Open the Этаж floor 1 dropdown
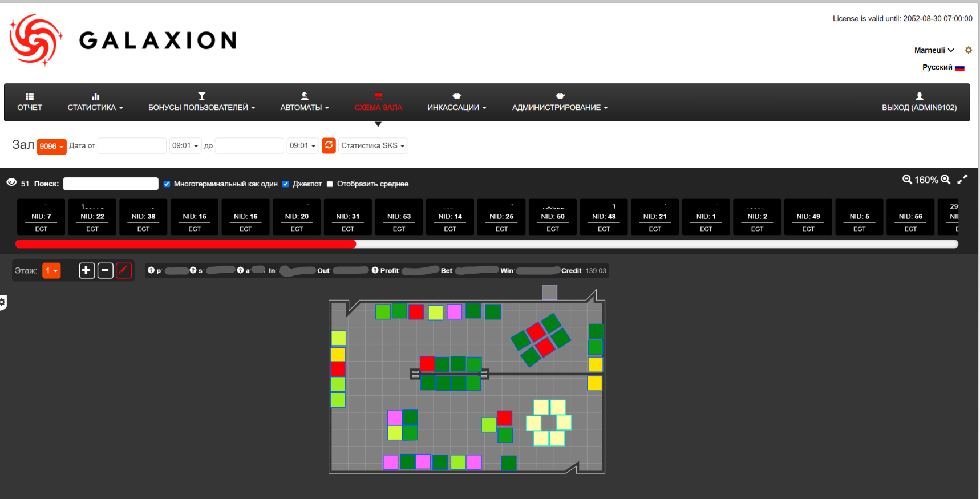 pyautogui.click(x=51, y=271)
